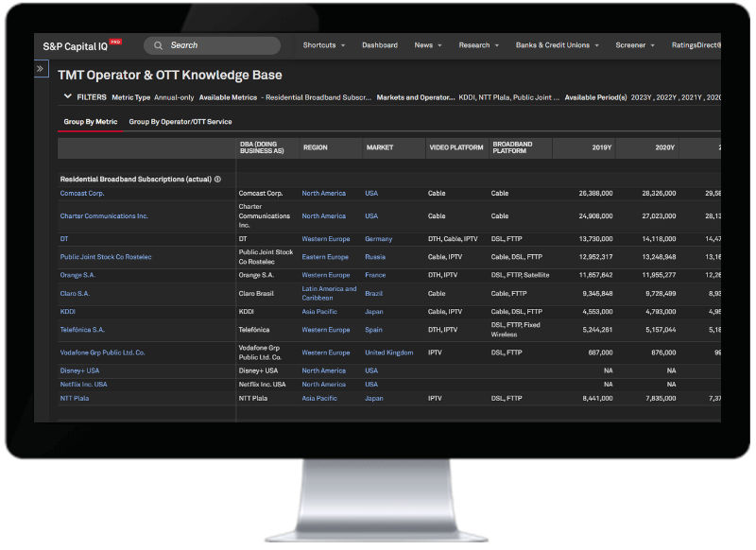Click Eastern Europe region link

pos(325,257)
